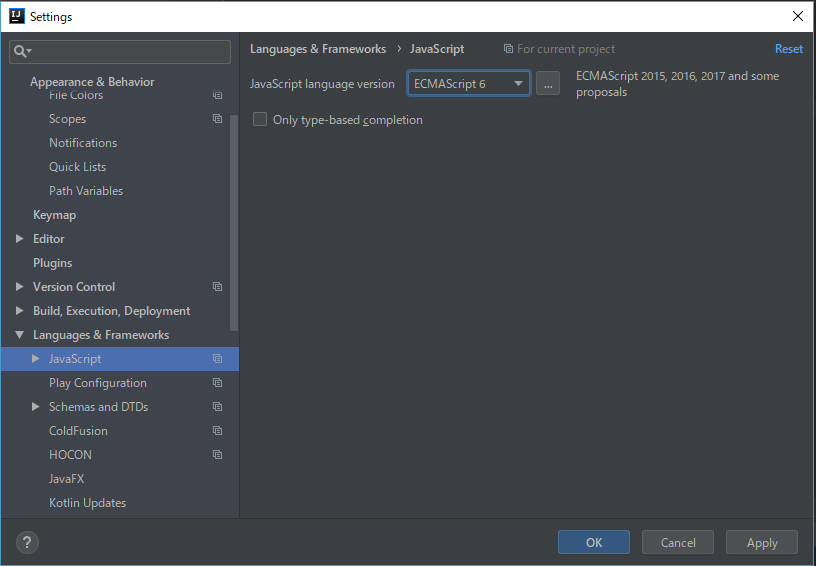Screen dimensions: 816x566
Task: Select HOCON in the settings tree
Action: pos(70,454)
